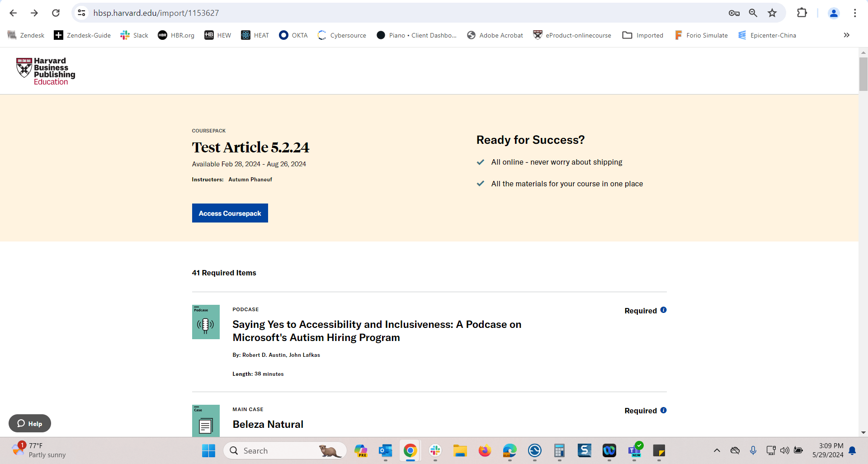Open the browser extensions puzzle icon
This screenshot has height=464, width=868.
coord(802,13)
